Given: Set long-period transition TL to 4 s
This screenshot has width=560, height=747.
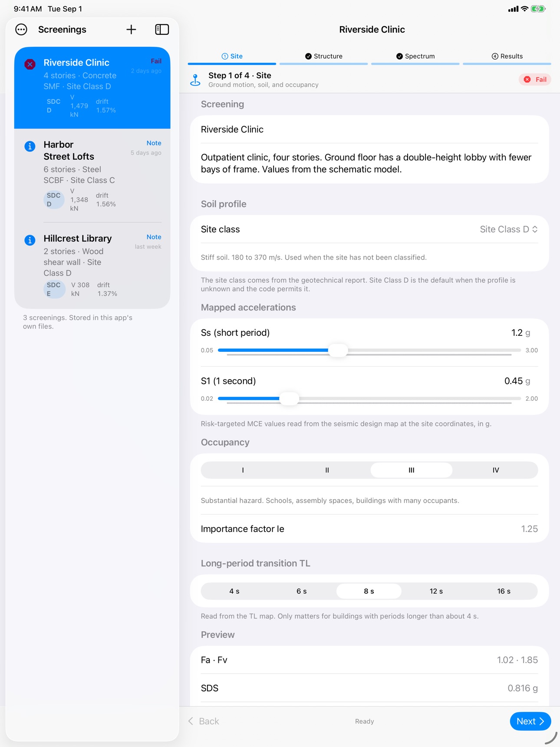Looking at the screenshot, I should tap(234, 591).
